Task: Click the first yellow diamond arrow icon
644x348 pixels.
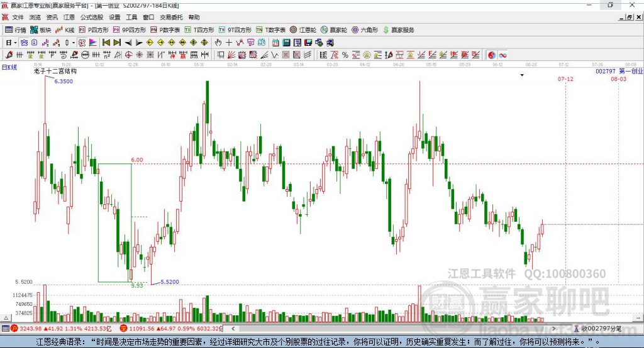Action: 150,43
